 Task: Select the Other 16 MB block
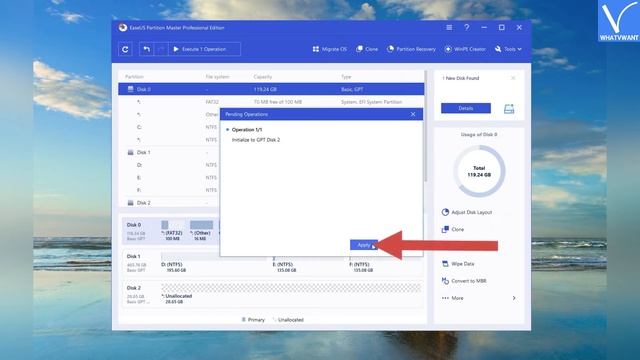coord(201,231)
